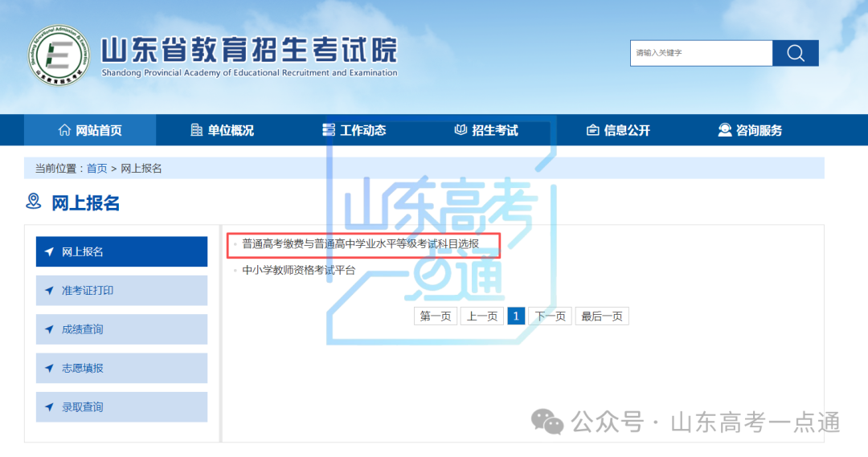Open 中小学教师资格考试平台 link
This screenshot has width=868, height=457.
[x=298, y=271]
